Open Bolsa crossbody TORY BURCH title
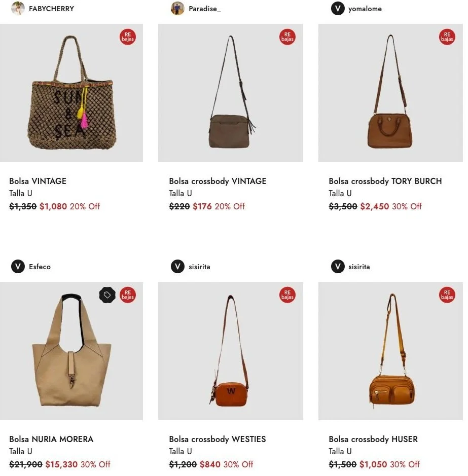Viewport: 468px width, 476px height. (385, 181)
